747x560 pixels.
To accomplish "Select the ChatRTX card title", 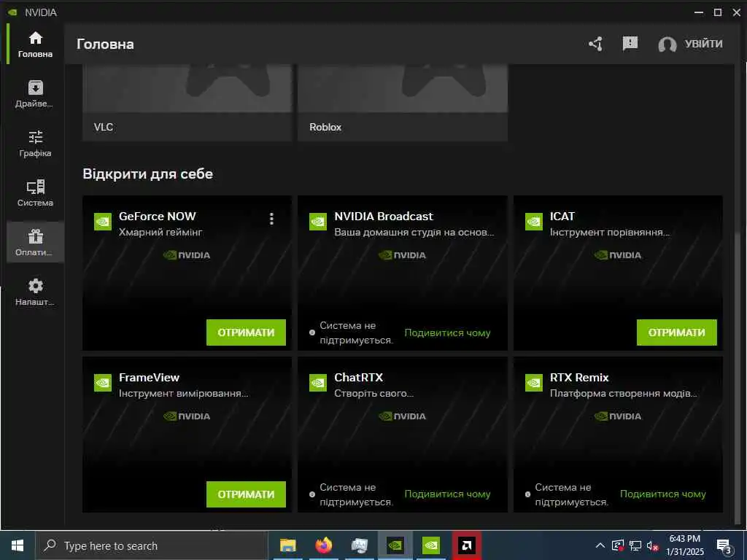I will [358, 378].
